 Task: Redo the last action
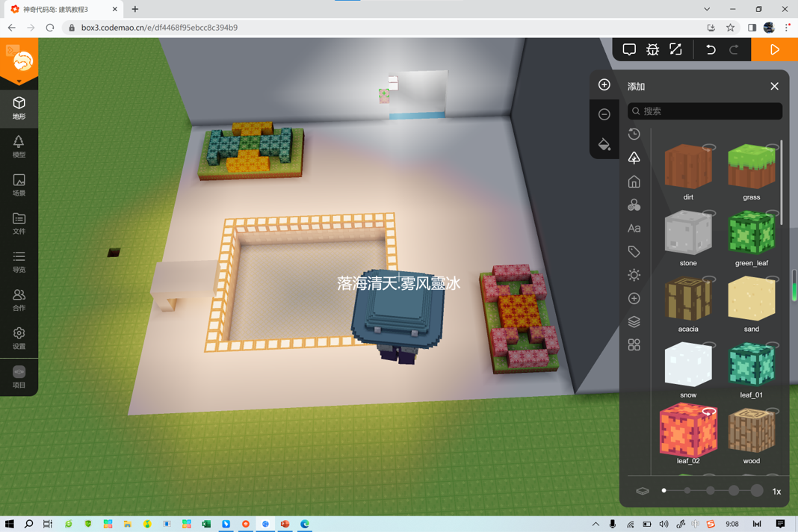734,49
